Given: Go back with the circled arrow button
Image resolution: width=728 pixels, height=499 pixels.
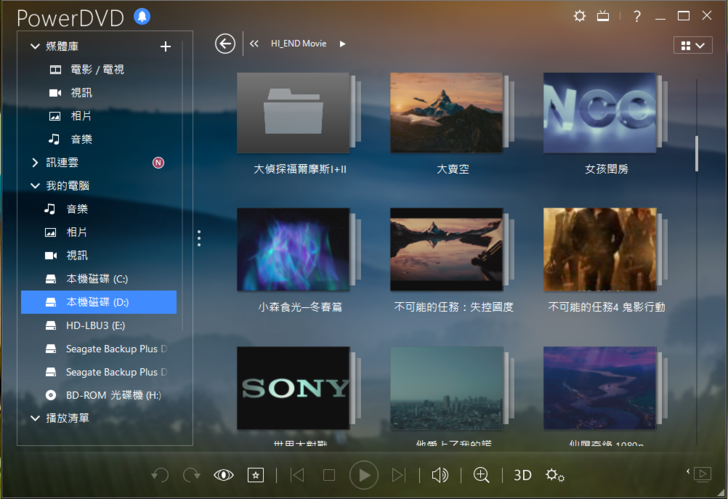Looking at the screenshot, I should pyautogui.click(x=225, y=43).
